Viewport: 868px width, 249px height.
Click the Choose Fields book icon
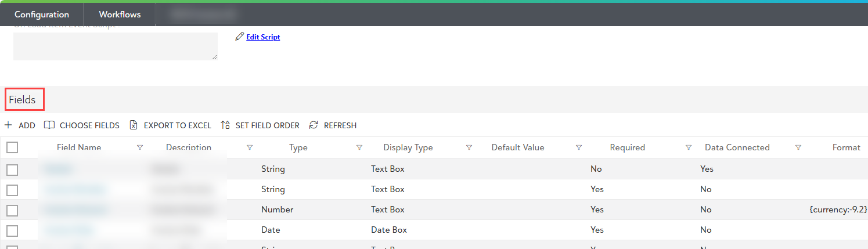pos(49,125)
